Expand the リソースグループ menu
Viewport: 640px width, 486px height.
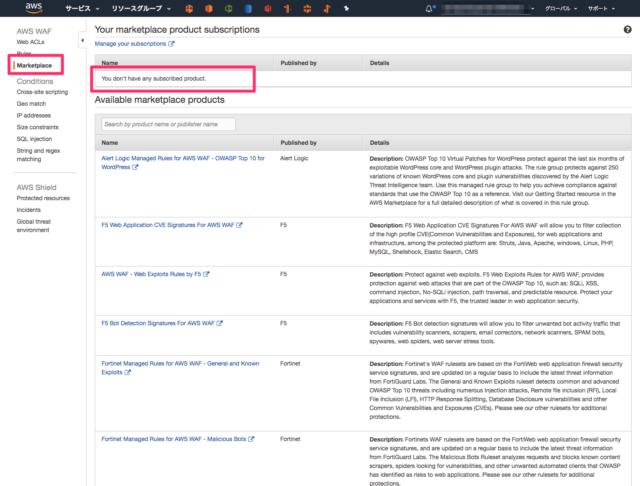coord(141,8)
